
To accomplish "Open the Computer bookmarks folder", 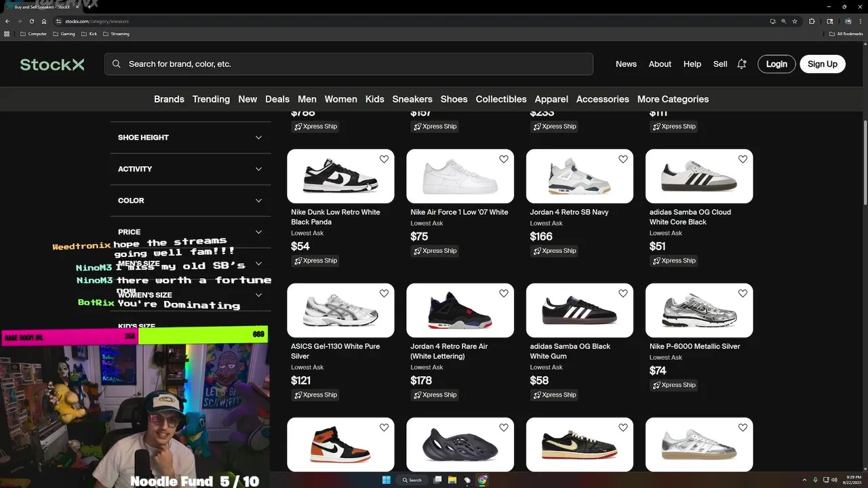I will pyautogui.click(x=33, y=34).
